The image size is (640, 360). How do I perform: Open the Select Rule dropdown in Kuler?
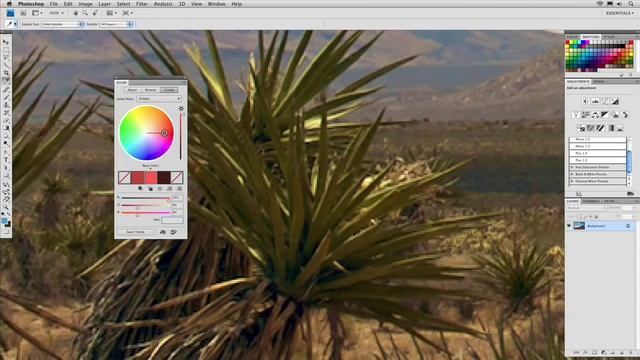click(159, 98)
